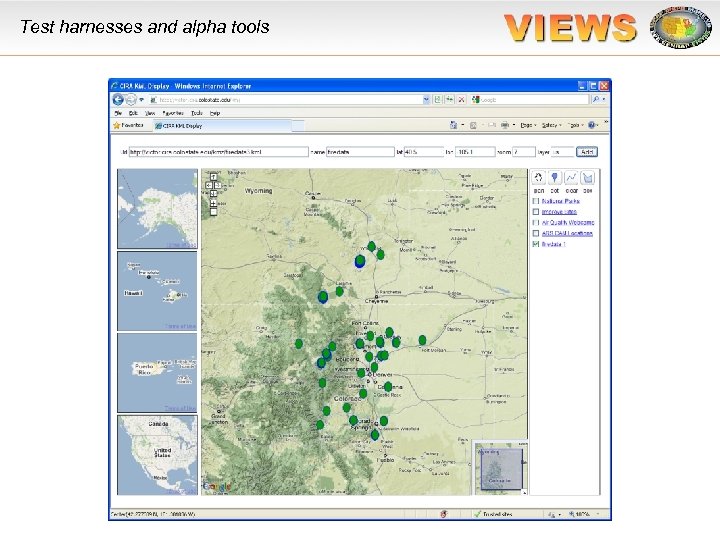Image resolution: width=720 pixels, height=540 pixels.
Task: Click the blue Help question icon
Action: 592,125
